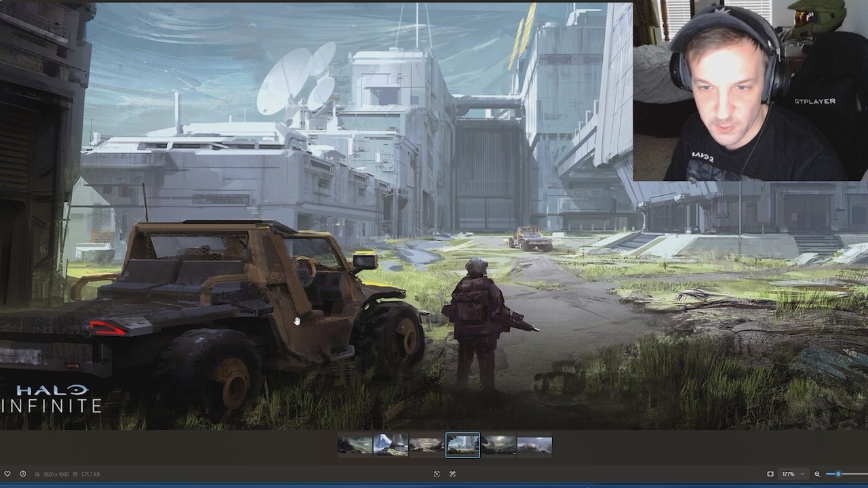868x488 pixels.
Task: Open the 177% zoom level dropdown
Action: point(793,474)
